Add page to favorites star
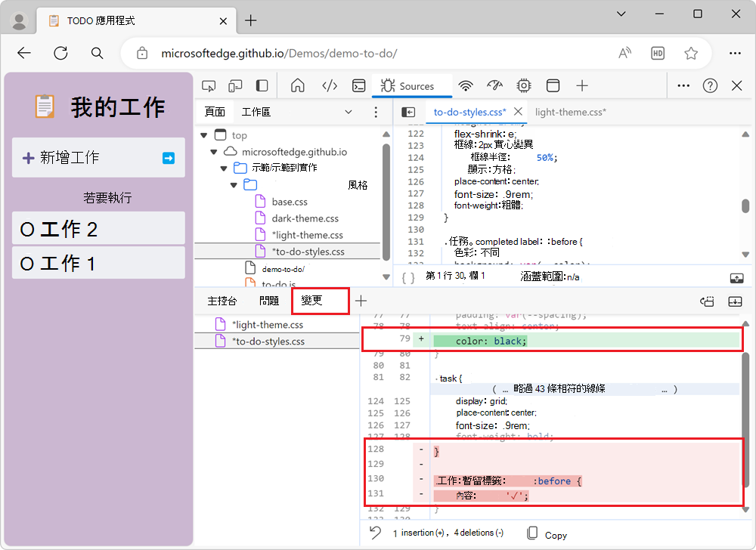 click(691, 53)
